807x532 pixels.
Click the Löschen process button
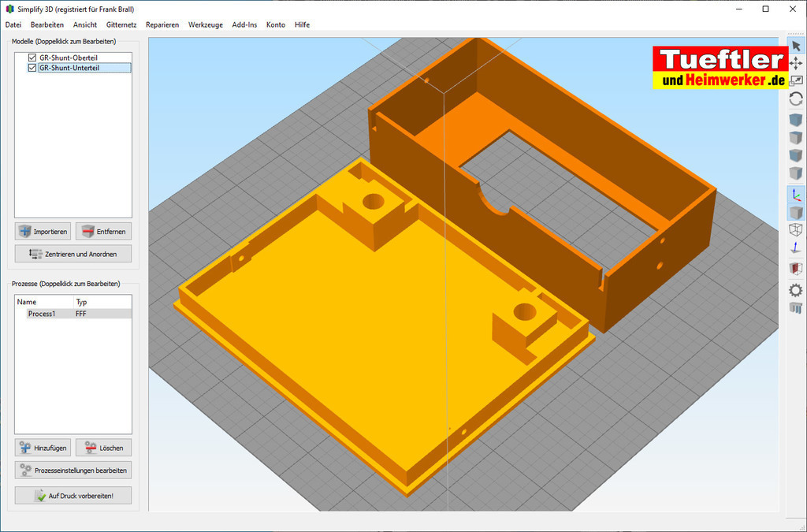coord(103,448)
